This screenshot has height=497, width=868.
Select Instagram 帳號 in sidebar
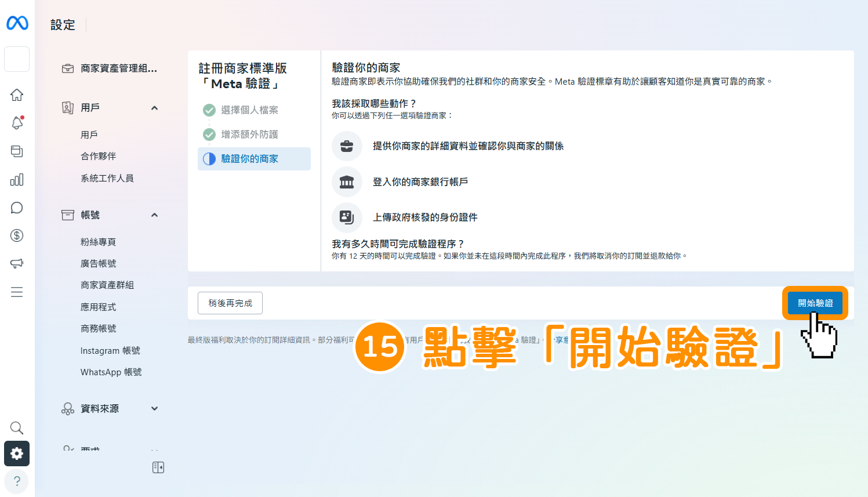click(x=110, y=350)
